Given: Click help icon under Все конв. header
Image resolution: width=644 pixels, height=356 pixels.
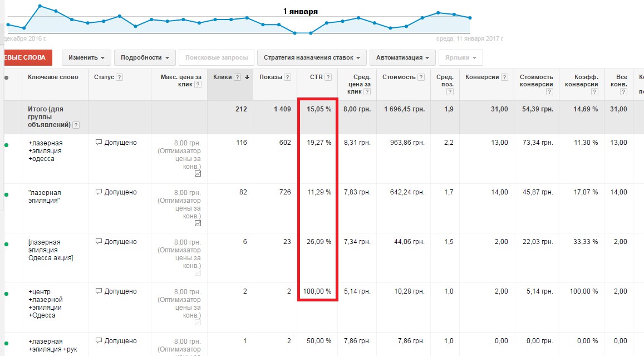Looking at the screenshot, I should [623, 92].
